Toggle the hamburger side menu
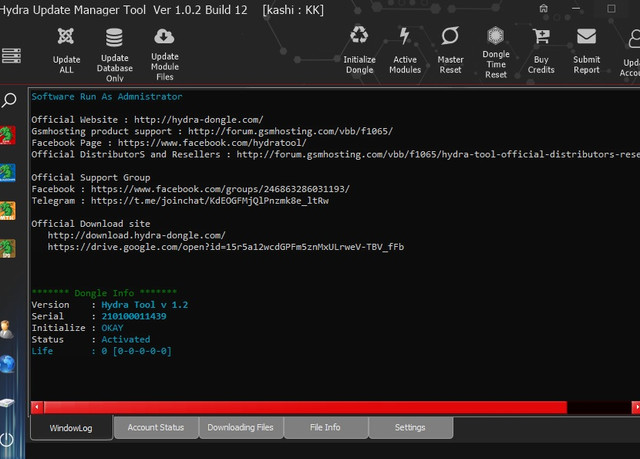640x459 pixels. (11, 55)
